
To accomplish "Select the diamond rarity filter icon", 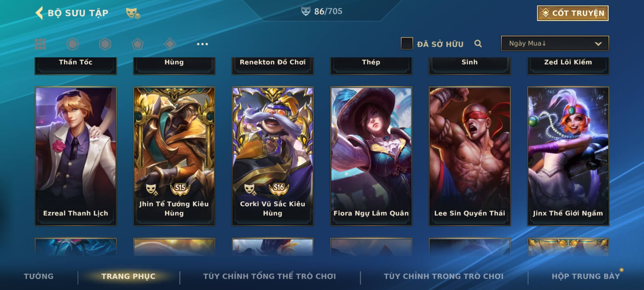I will click(170, 44).
